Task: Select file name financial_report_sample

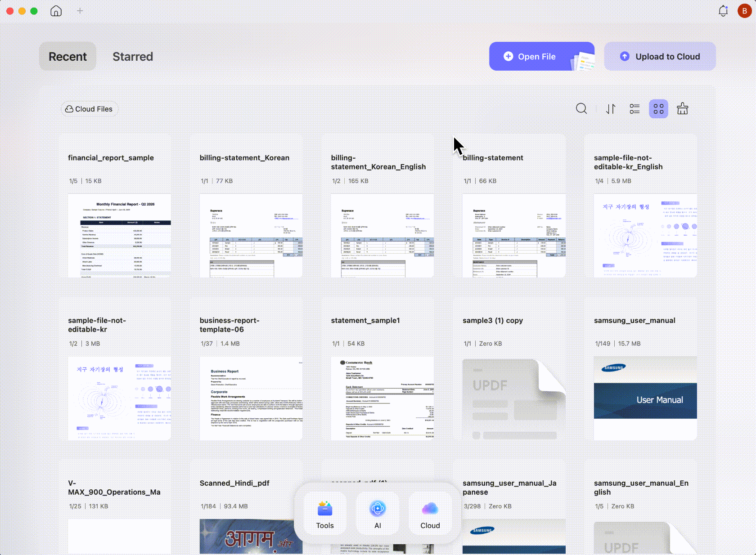Action: 111,158
